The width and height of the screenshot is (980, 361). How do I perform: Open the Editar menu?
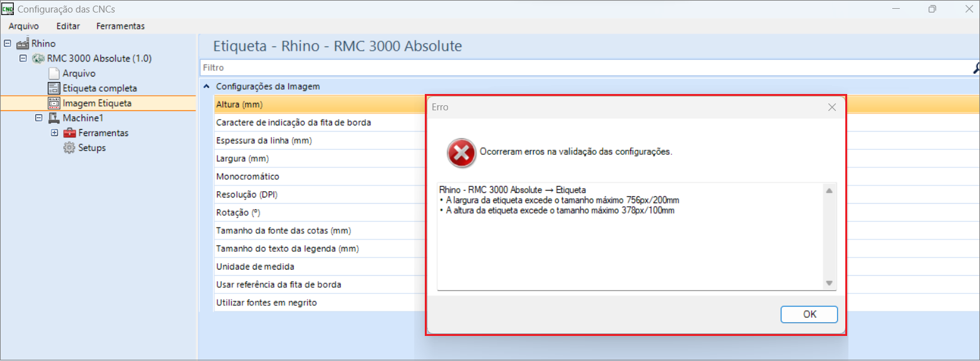click(x=68, y=26)
